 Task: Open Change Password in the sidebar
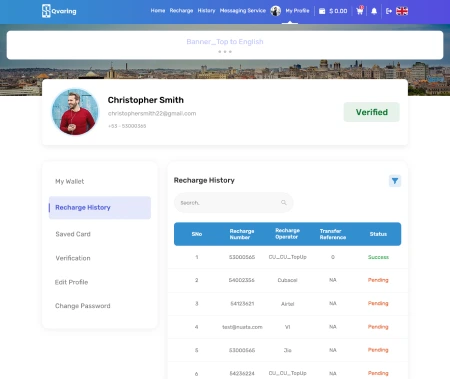point(83,306)
